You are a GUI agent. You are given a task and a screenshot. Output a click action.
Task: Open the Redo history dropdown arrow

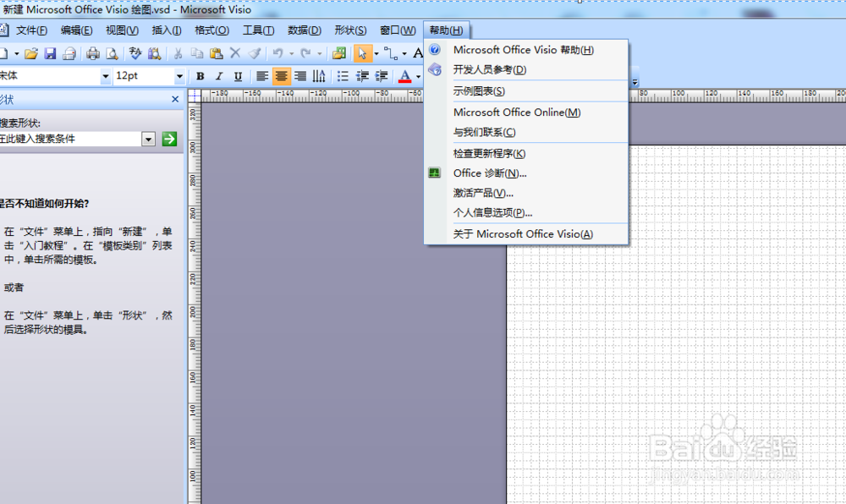click(320, 54)
